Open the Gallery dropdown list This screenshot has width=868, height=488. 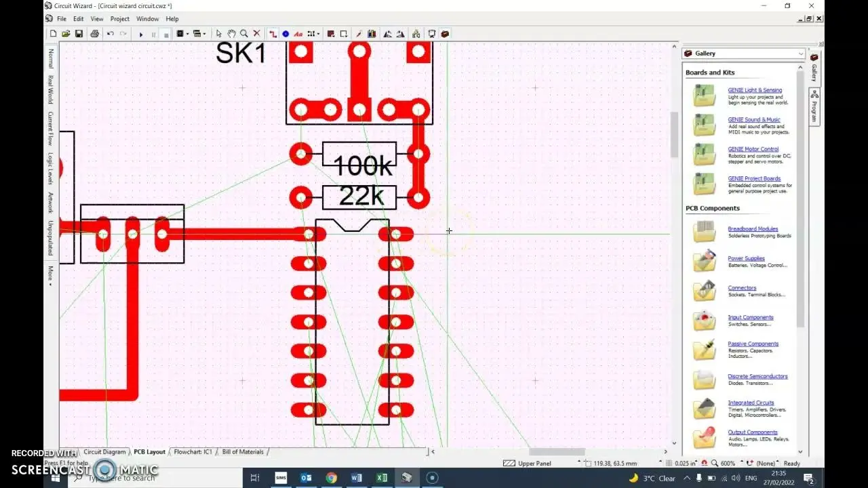[800, 54]
